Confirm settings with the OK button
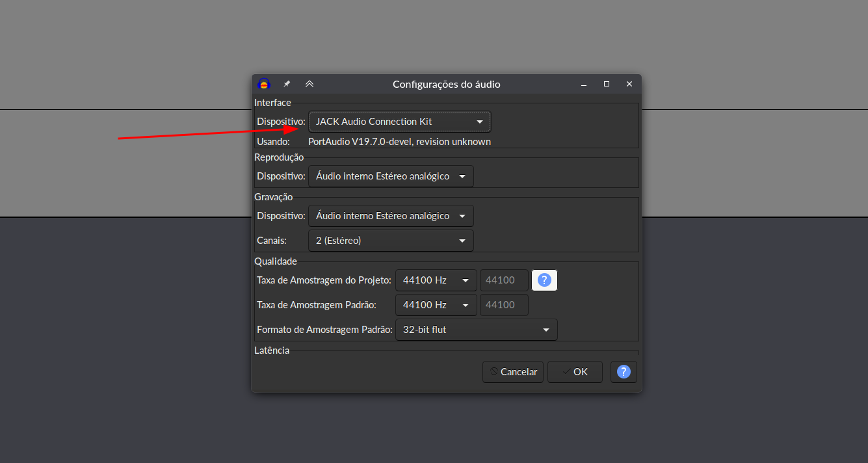Viewport: 868px width, 463px height. click(x=575, y=372)
